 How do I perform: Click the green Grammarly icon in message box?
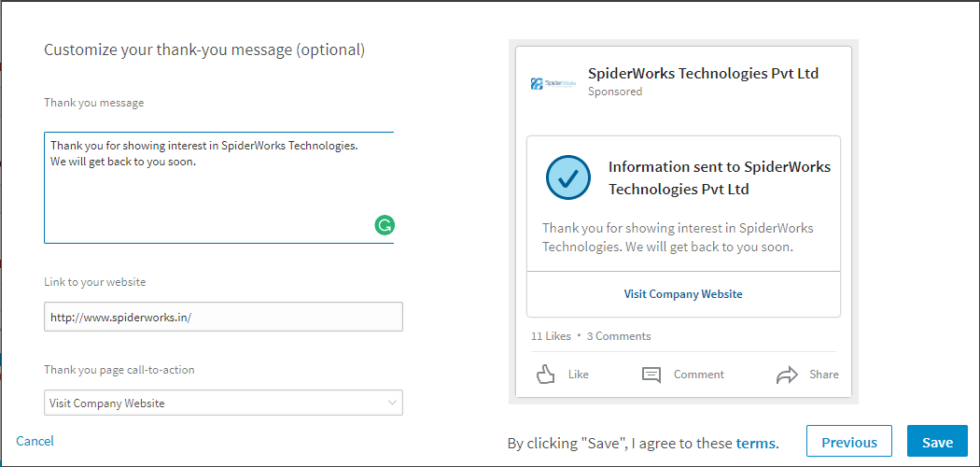click(x=385, y=224)
